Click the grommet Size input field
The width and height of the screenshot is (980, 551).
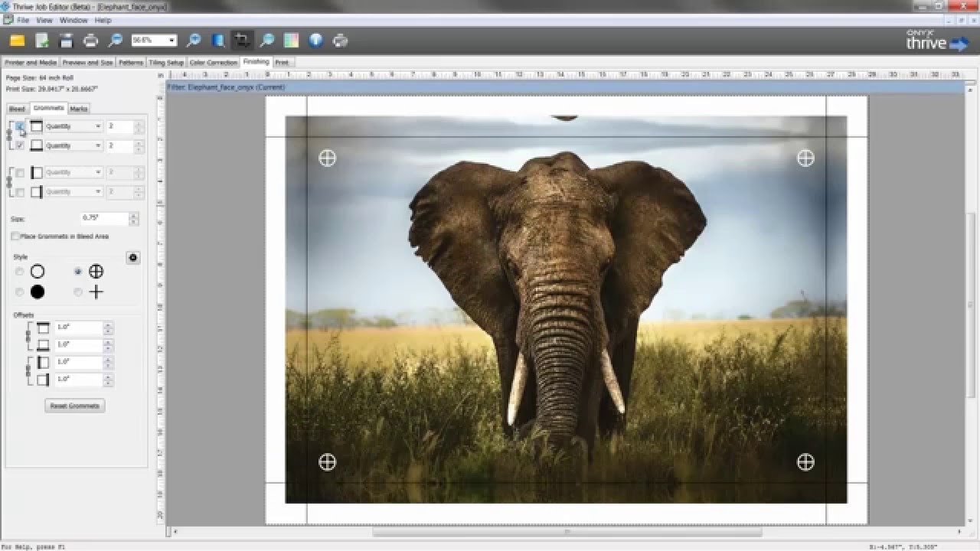pos(106,219)
